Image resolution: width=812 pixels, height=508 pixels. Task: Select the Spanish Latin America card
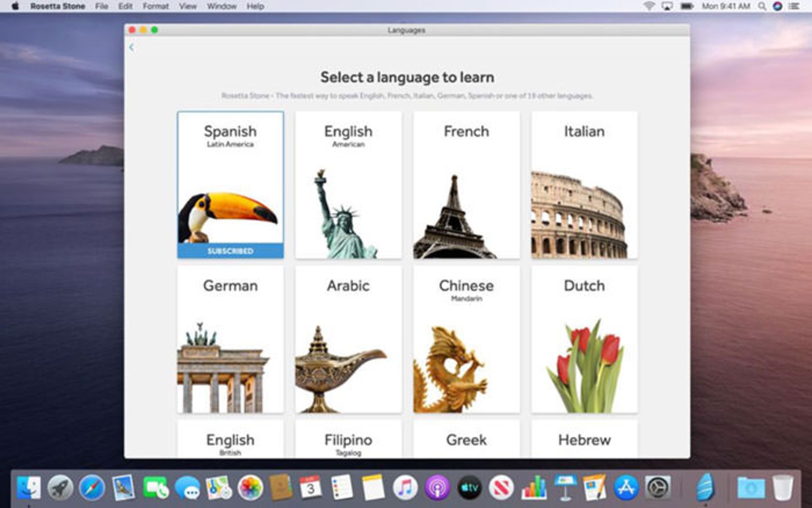230,185
